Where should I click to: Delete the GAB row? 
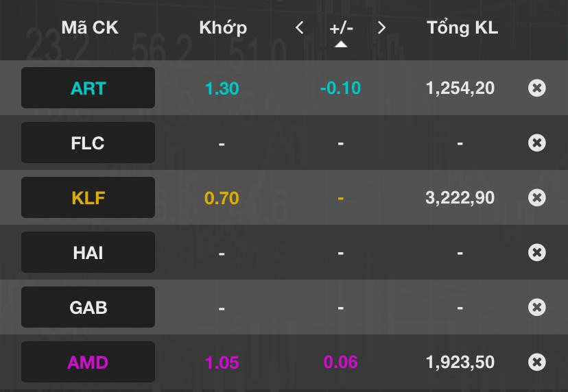coord(537,307)
